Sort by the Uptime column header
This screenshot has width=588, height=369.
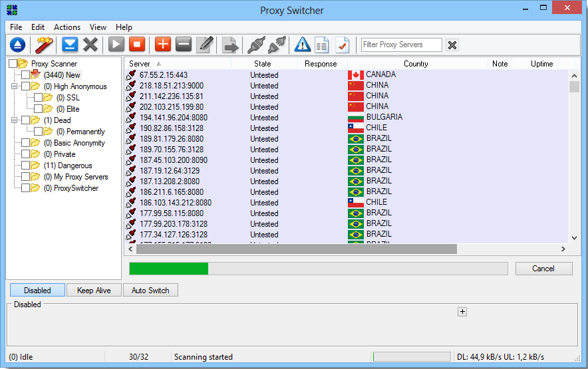point(543,64)
